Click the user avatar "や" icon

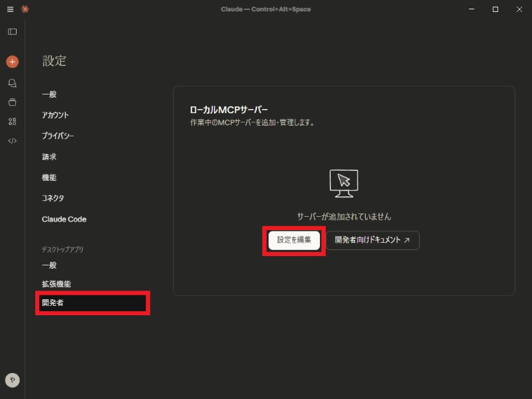[x=12, y=380]
